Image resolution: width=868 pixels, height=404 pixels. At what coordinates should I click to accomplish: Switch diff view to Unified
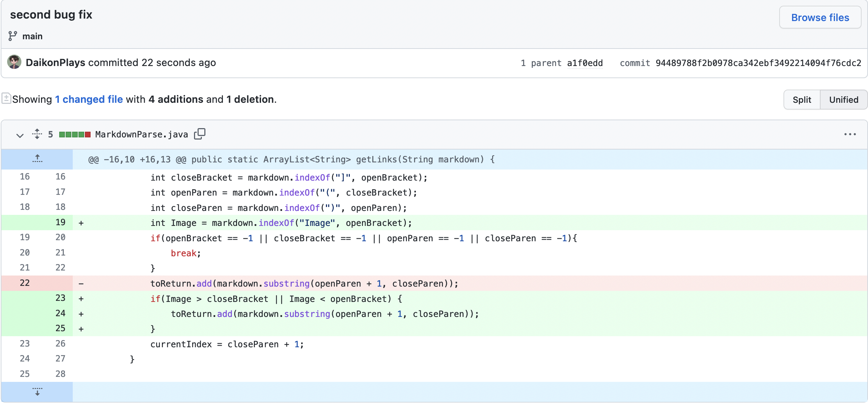point(843,100)
